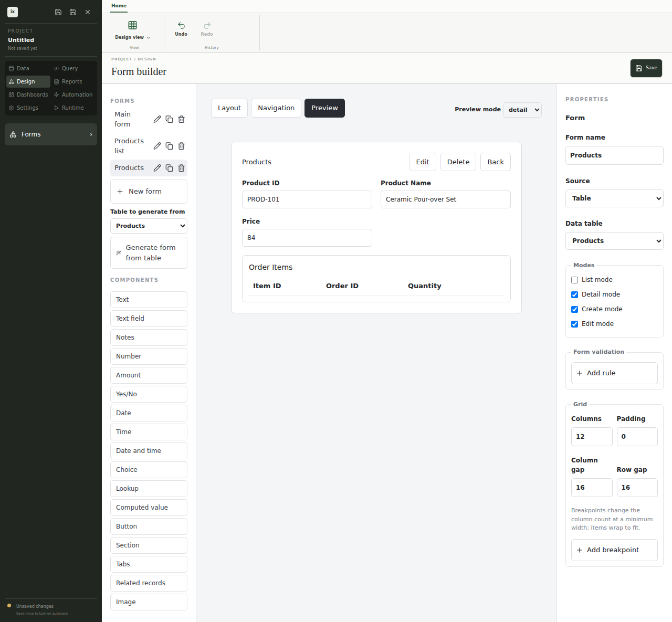672x622 pixels.
Task: Enable List mode checkbox
Action: tap(574, 280)
